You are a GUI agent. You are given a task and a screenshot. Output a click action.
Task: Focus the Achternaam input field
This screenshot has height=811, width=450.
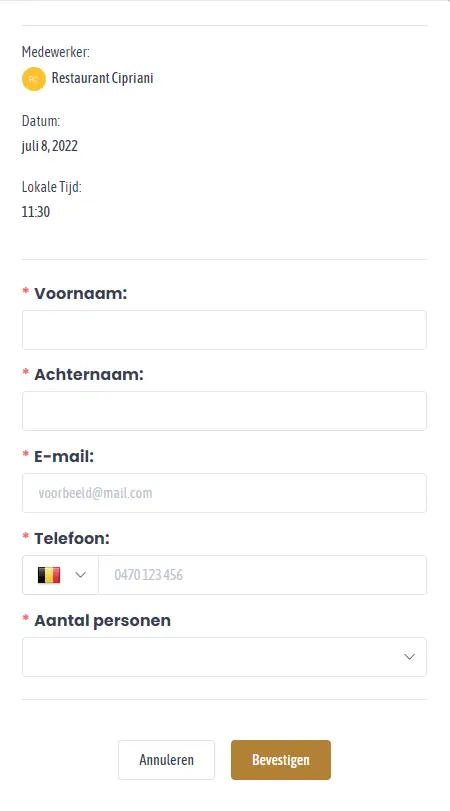pos(224,411)
